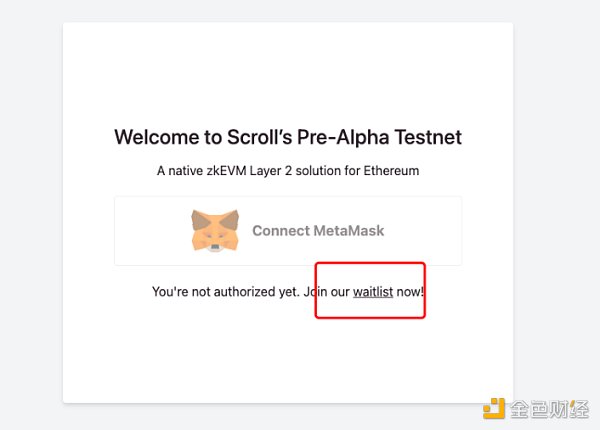Click the gold logo icon in the watermark
Screen dimensions: 600x430
click(494, 408)
